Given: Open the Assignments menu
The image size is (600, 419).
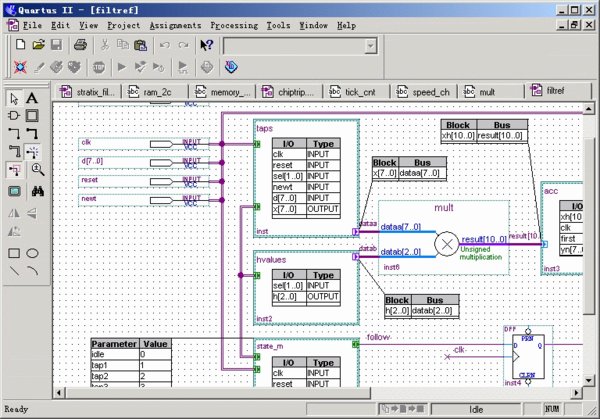Looking at the screenshot, I should click(175, 26).
